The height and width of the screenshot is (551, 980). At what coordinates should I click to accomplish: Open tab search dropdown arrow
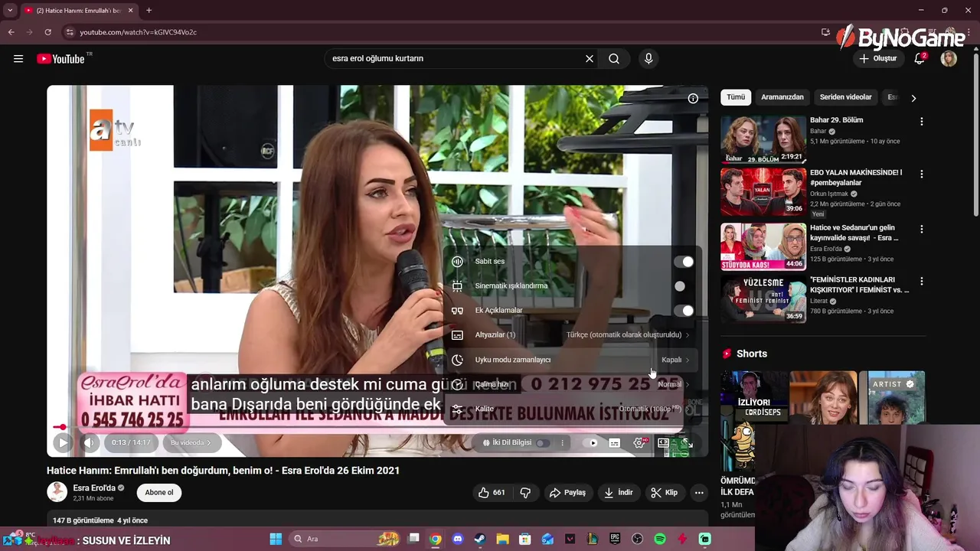[10, 11]
